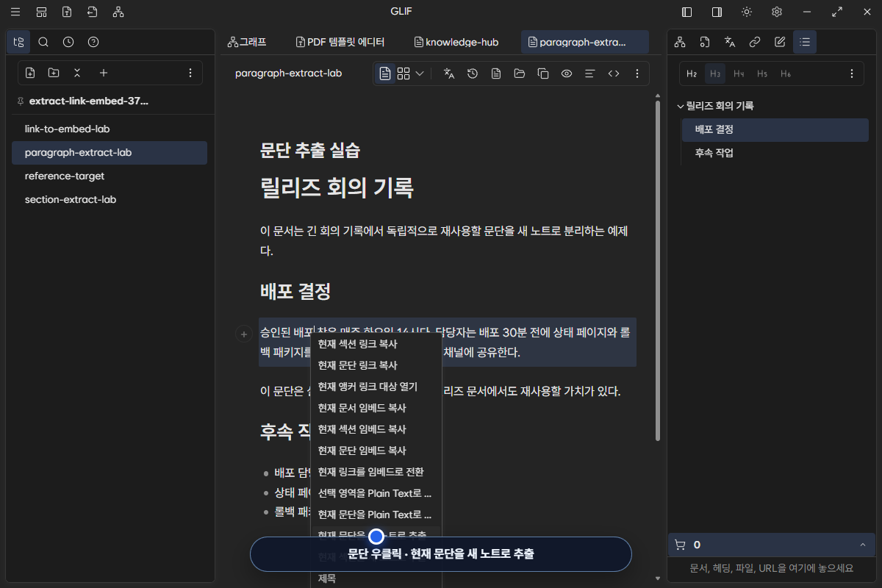Toggle the left sidebar panel
This screenshot has height=588, width=882.
[687, 12]
